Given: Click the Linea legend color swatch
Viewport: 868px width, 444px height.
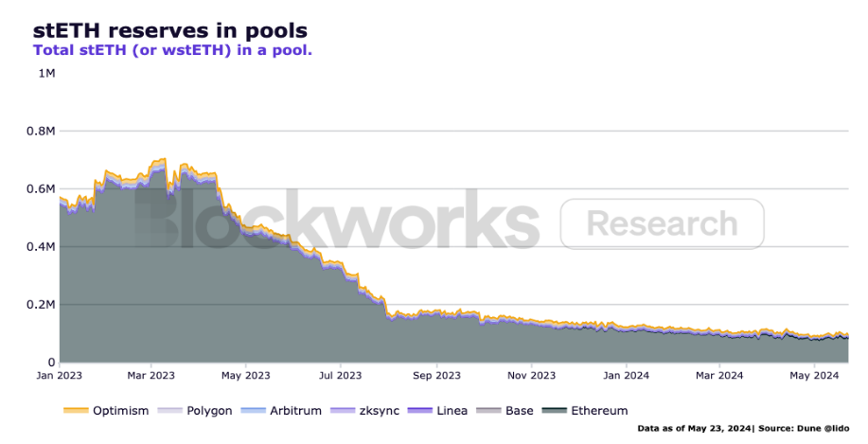Looking at the screenshot, I should point(419,410).
